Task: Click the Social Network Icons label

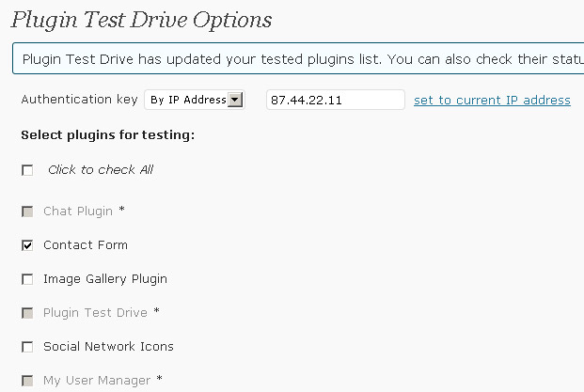Action: [108, 347]
